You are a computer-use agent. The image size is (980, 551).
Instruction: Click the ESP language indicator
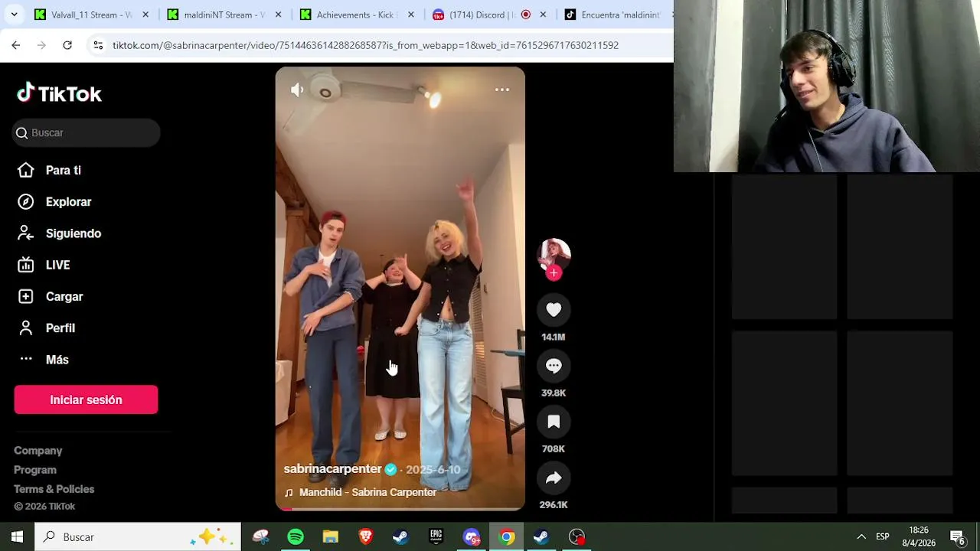click(x=883, y=536)
